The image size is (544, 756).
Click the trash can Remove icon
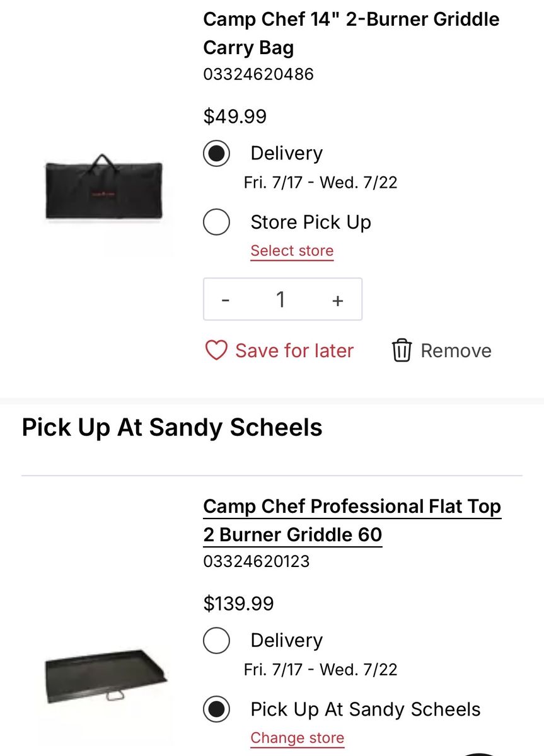[402, 350]
